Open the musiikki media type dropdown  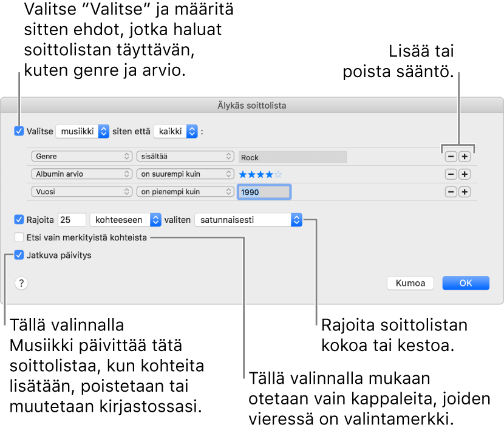click(82, 131)
